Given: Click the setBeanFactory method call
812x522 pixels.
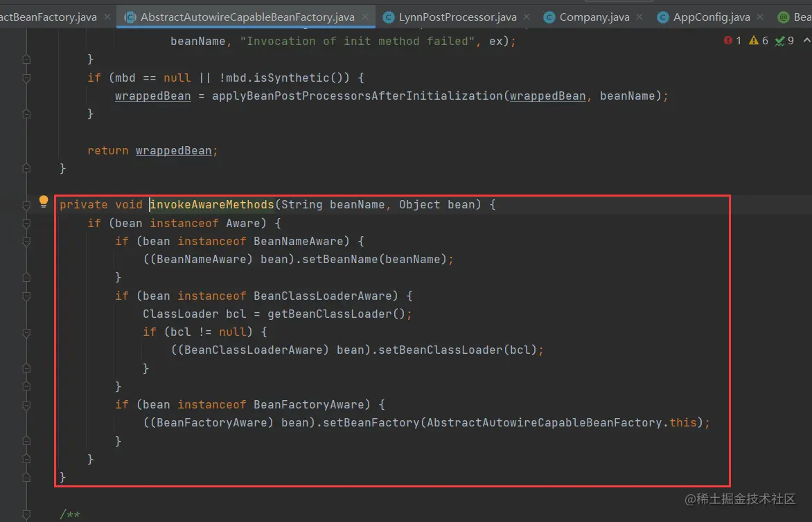Looking at the screenshot, I should point(371,423).
